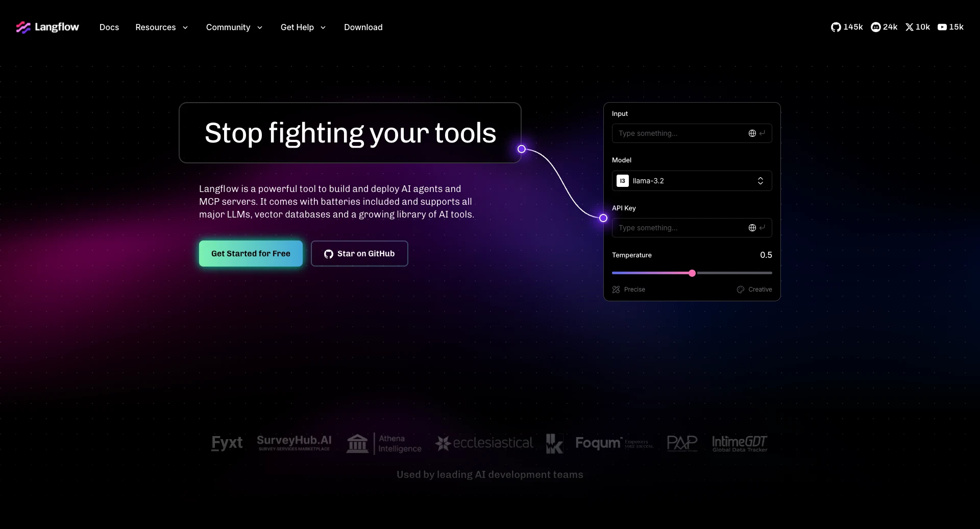Open the X 10k link

(x=918, y=27)
